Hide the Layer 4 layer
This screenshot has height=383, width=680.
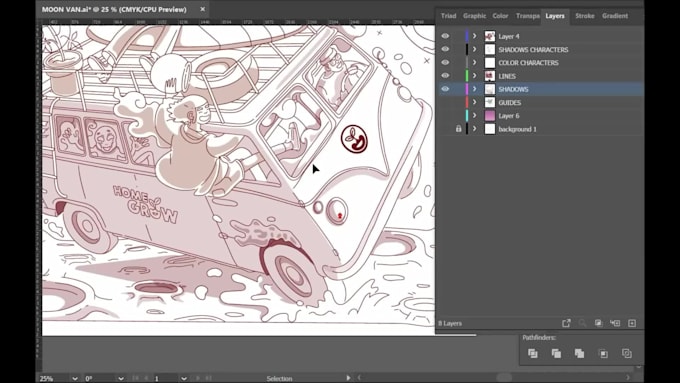point(445,36)
